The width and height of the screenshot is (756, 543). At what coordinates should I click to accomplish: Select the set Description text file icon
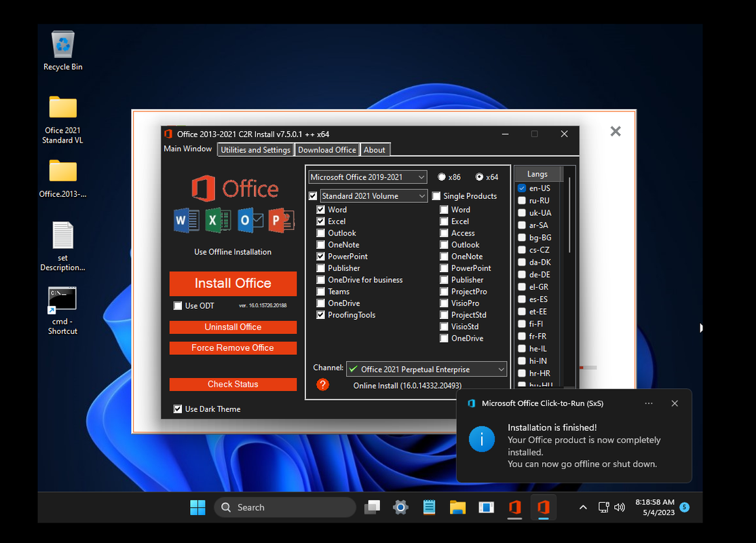click(62, 246)
